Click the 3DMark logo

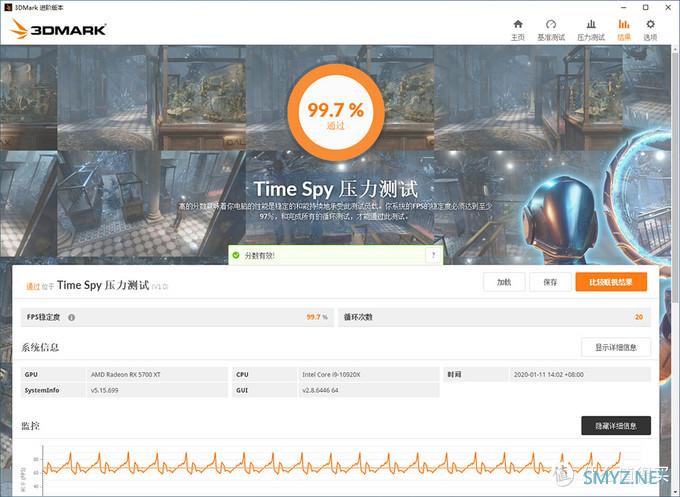pos(58,29)
